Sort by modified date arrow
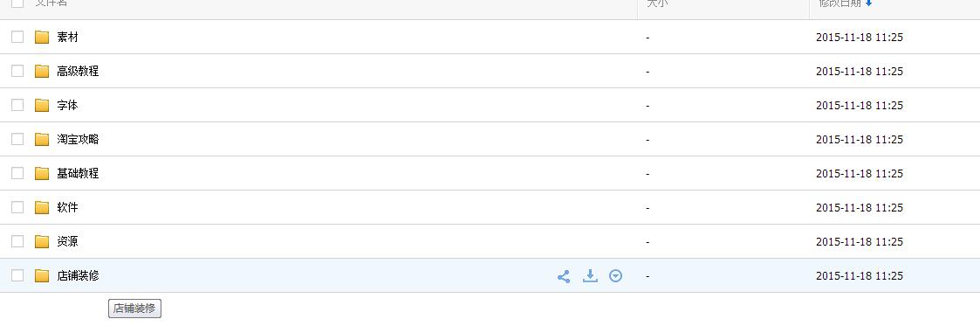Screen dimensions: 980x326 click(869, 3)
